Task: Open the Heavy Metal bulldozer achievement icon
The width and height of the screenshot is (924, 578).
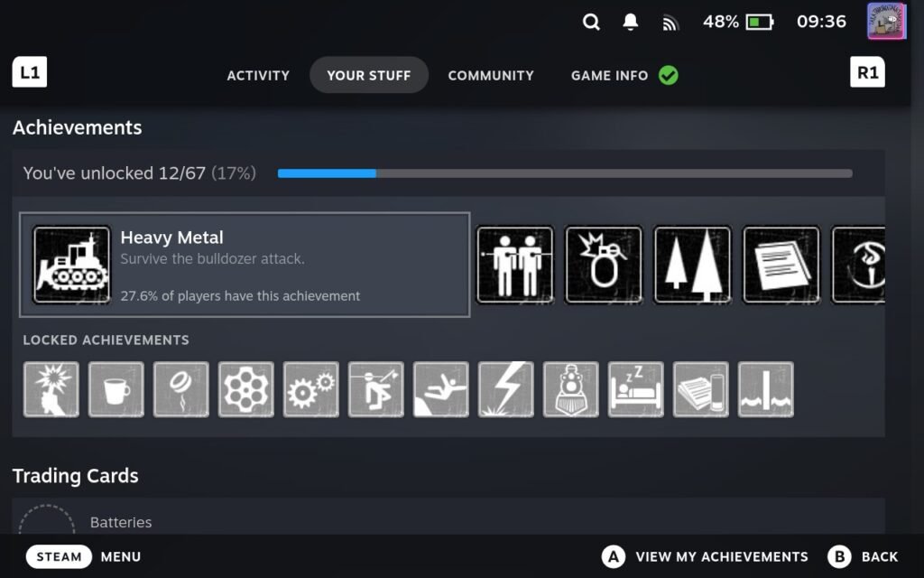Action: click(x=71, y=265)
